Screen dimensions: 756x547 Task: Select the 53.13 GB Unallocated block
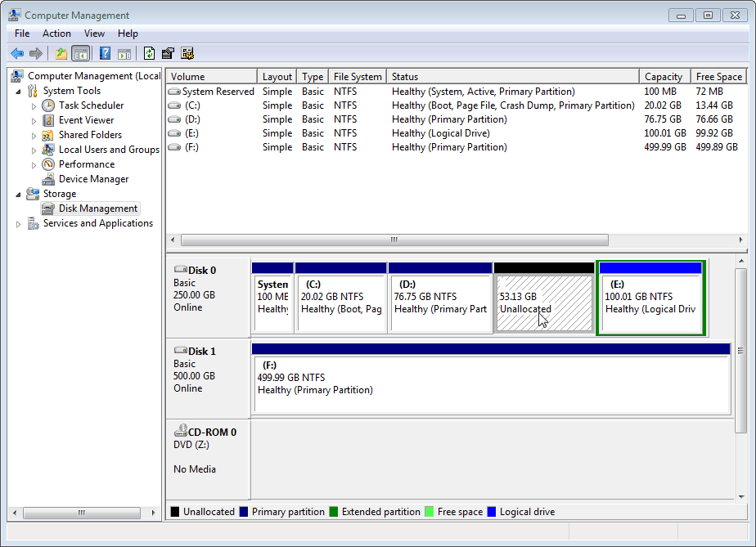(x=544, y=297)
